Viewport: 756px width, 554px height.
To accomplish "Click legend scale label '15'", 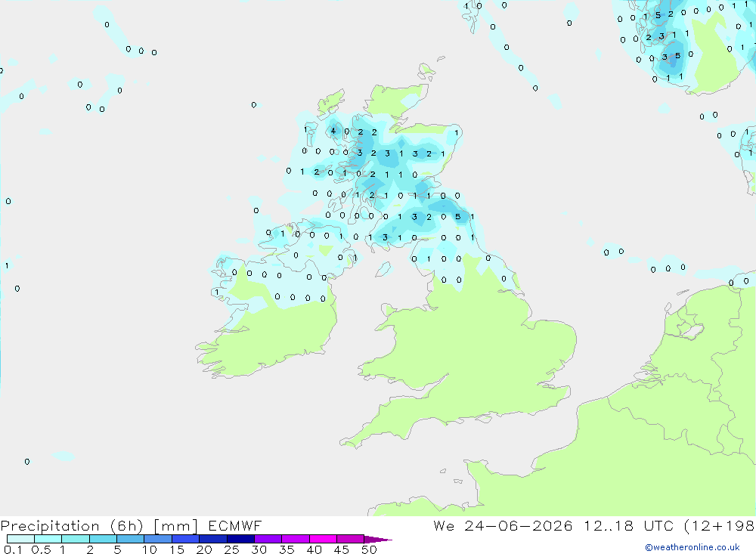I will click(x=176, y=549).
